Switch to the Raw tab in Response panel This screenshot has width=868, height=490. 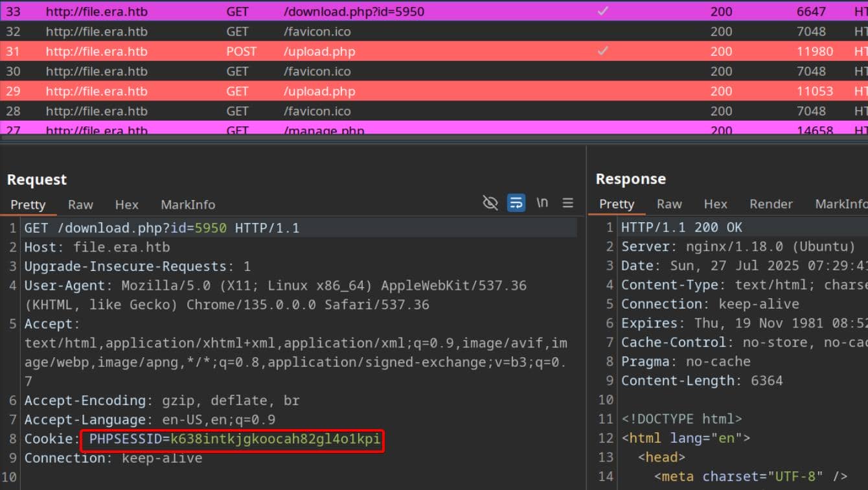[x=669, y=204]
